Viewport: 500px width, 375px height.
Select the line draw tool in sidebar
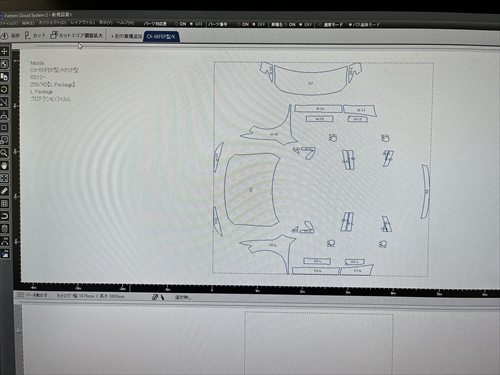tap(4, 102)
